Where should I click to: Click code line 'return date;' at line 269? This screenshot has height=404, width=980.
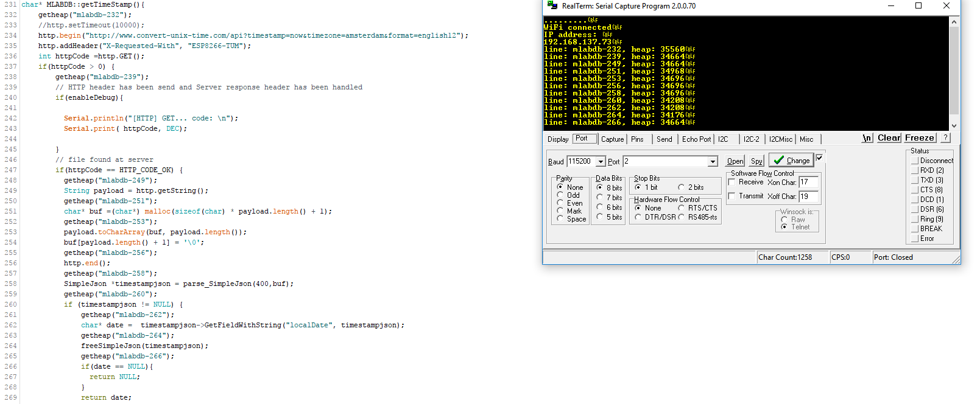tap(106, 397)
